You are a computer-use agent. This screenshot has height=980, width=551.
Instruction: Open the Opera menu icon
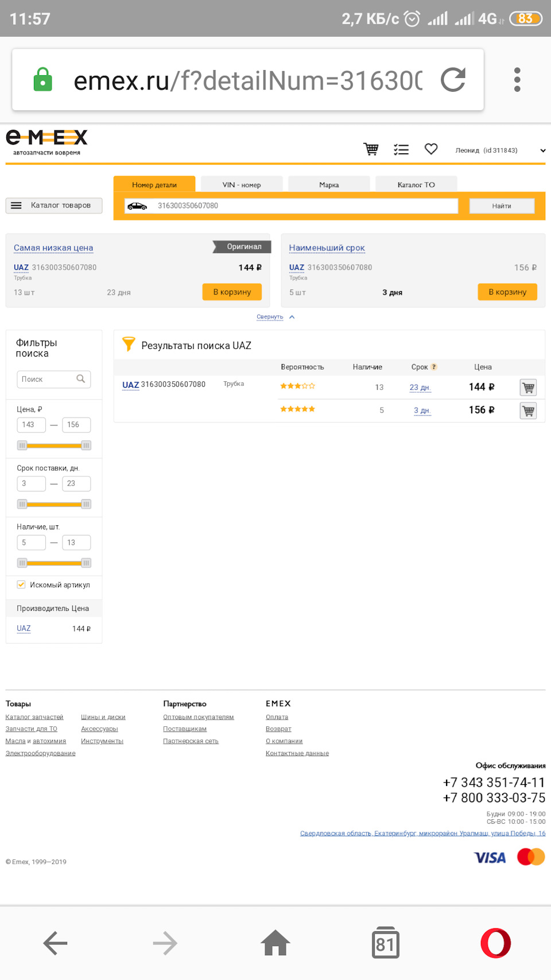point(496,943)
